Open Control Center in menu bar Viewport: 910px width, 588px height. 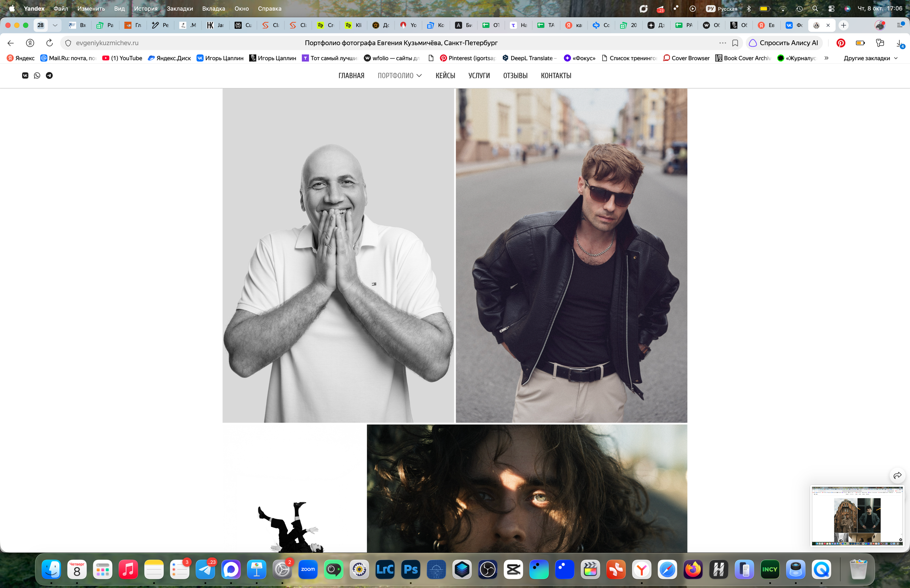click(831, 9)
